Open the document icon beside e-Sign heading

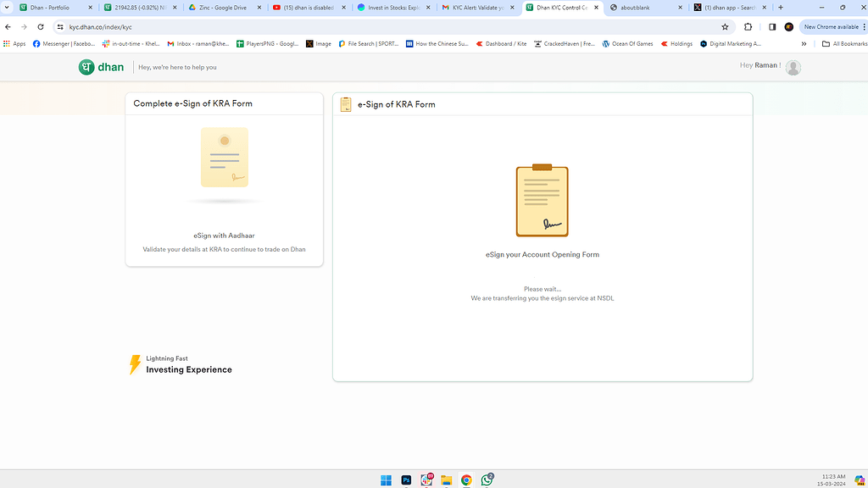point(344,103)
